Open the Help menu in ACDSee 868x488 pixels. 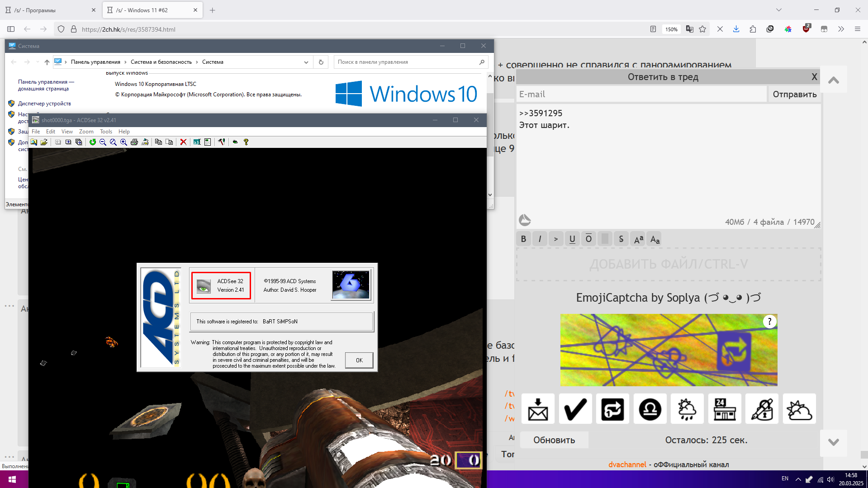coord(124,132)
